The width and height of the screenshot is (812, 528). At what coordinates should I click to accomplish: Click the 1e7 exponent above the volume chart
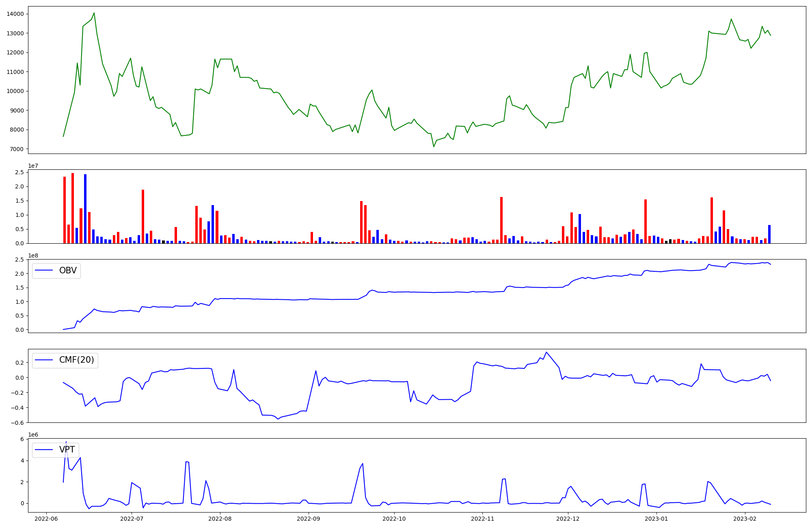(x=33, y=166)
